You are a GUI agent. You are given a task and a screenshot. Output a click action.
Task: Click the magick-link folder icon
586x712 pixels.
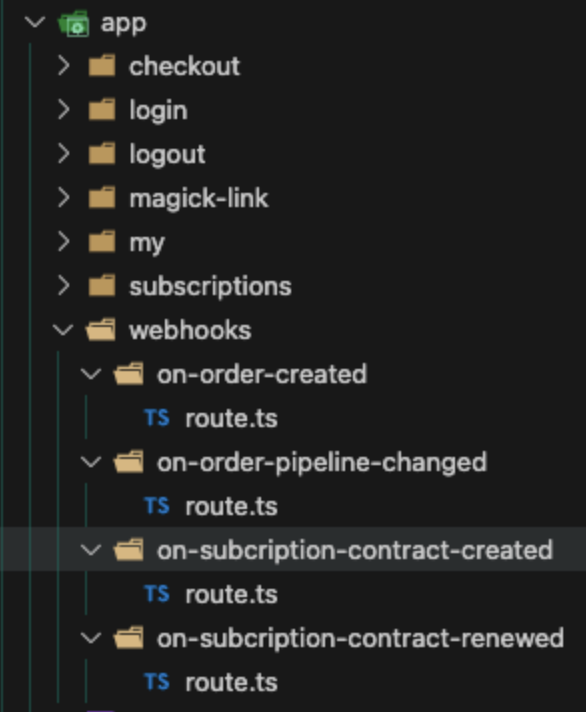pyautogui.click(x=102, y=198)
